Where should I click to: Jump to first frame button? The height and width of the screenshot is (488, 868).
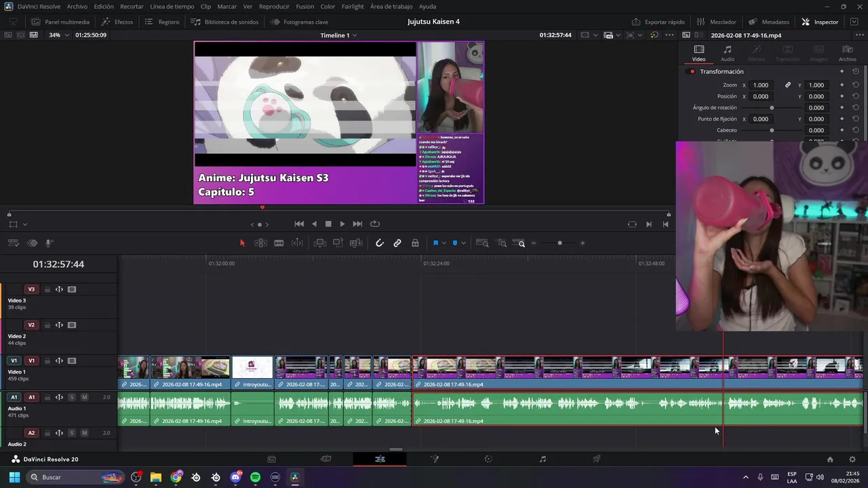299,224
